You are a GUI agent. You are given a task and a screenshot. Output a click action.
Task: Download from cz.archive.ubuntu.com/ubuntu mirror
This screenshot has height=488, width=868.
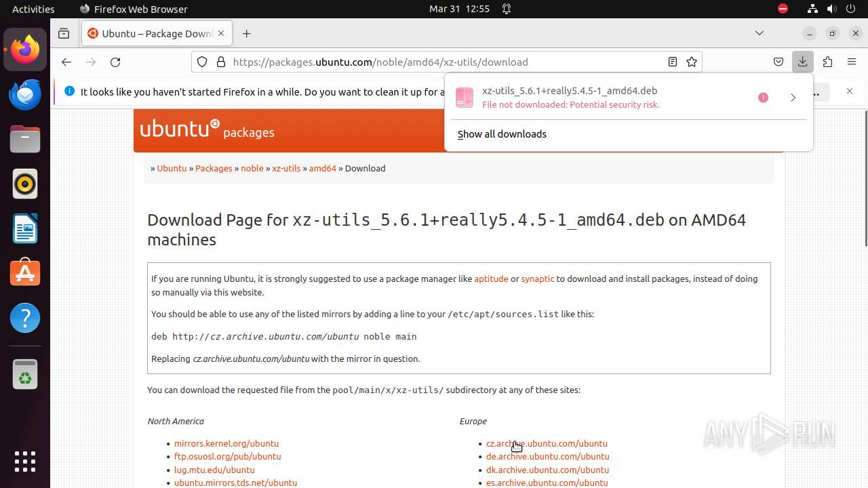[547, 443]
